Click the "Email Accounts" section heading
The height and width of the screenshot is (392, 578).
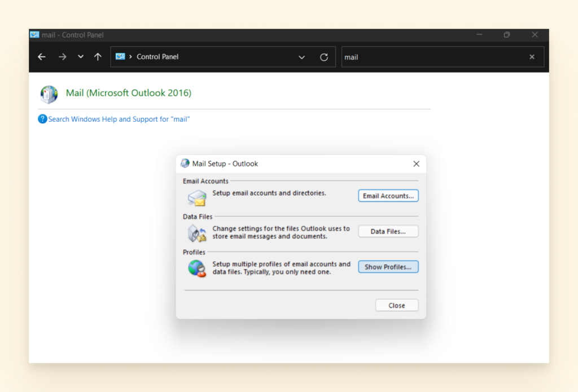[x=205, y=181]
